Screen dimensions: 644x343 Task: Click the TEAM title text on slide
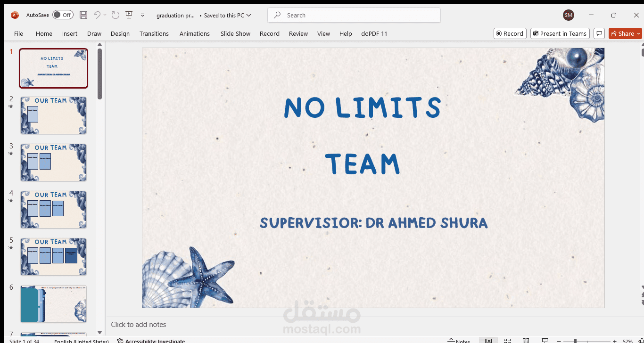point(363,163)
